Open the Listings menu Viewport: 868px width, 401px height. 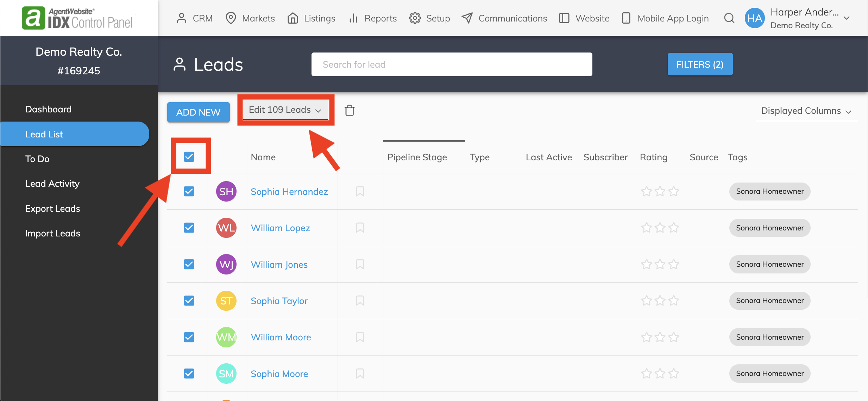click(311, 18)
